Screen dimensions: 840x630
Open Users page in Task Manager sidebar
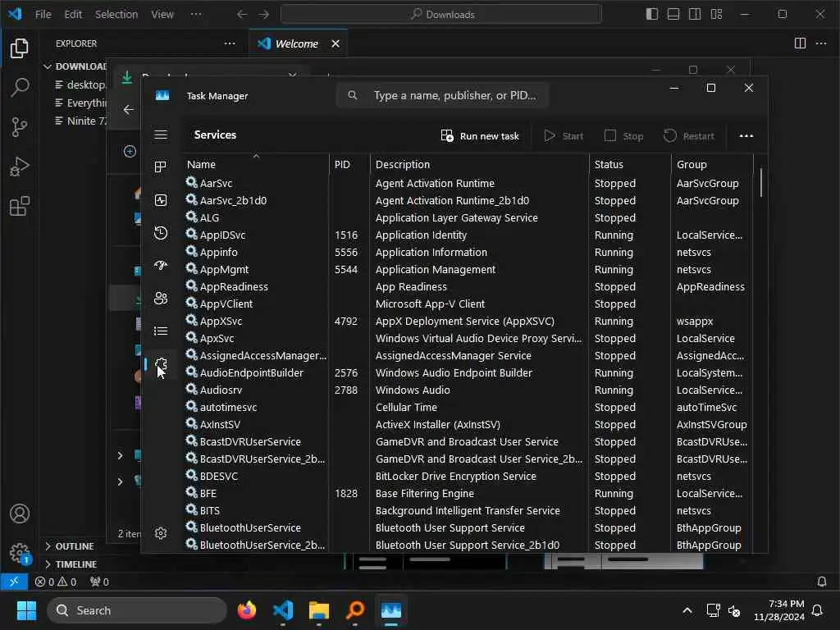(x=161, y=299)
